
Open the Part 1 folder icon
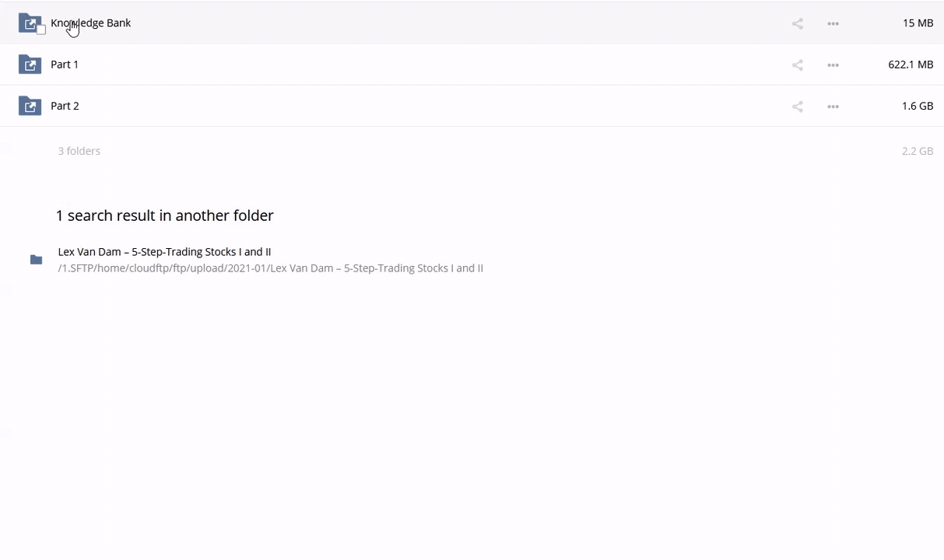(x=30, y=65)
